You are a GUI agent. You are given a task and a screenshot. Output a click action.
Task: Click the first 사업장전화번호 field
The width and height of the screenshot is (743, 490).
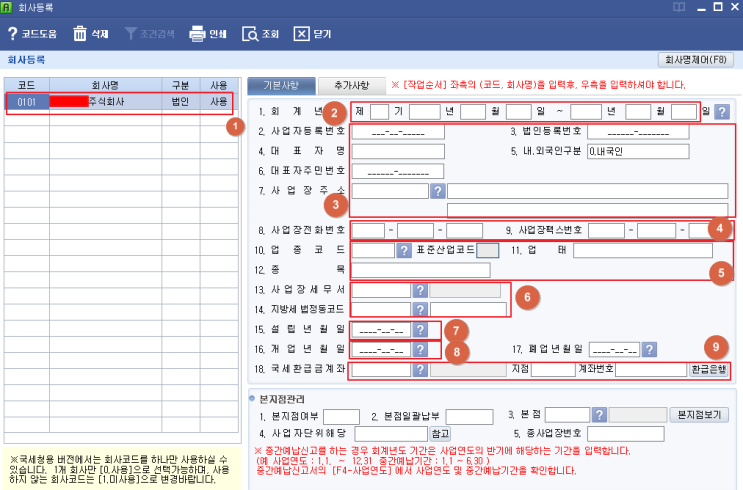click(368, 230)
